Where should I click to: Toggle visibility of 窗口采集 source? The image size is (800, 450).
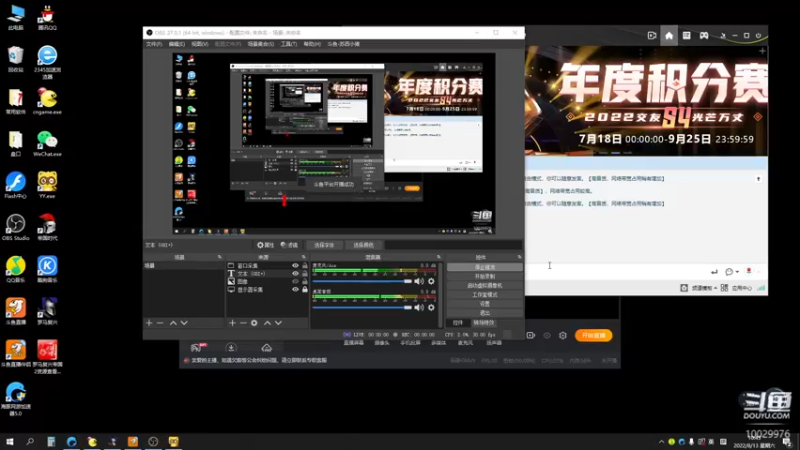pyautogui.click(x=295, y=266)
